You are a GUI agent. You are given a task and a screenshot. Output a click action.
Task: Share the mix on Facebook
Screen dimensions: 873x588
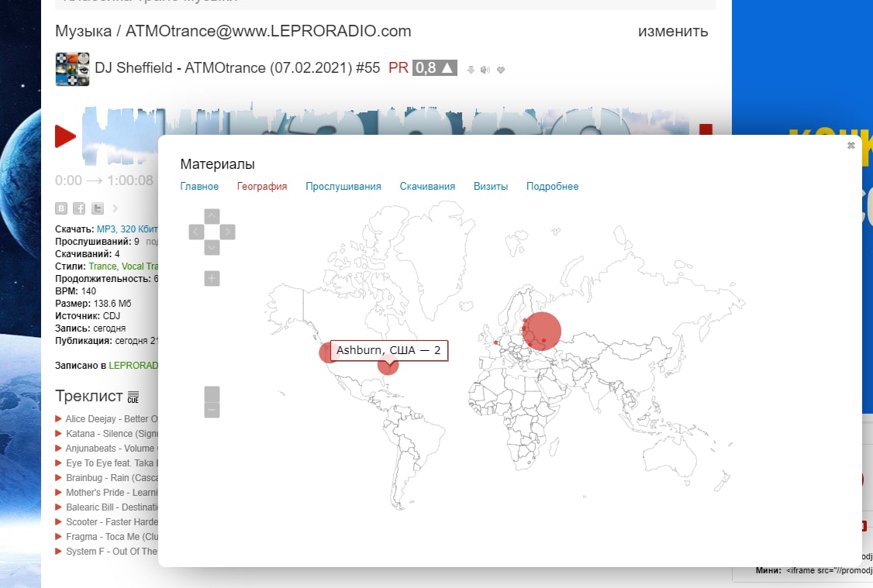pos(80,208)
